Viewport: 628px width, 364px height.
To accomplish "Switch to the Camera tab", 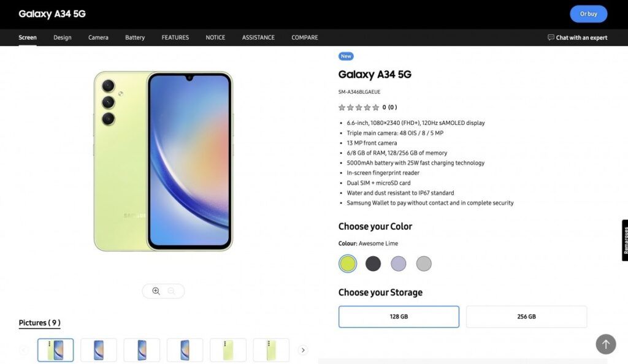I will tap(98, 38).
